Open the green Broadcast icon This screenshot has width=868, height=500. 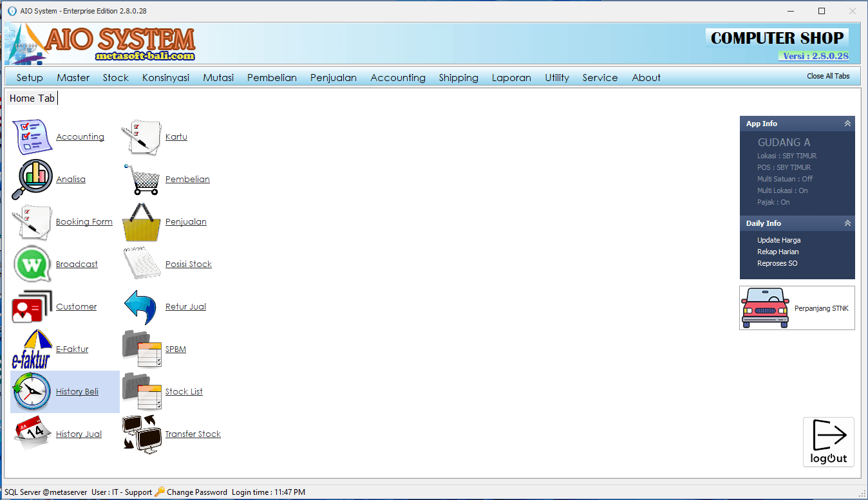pos(32,264)
